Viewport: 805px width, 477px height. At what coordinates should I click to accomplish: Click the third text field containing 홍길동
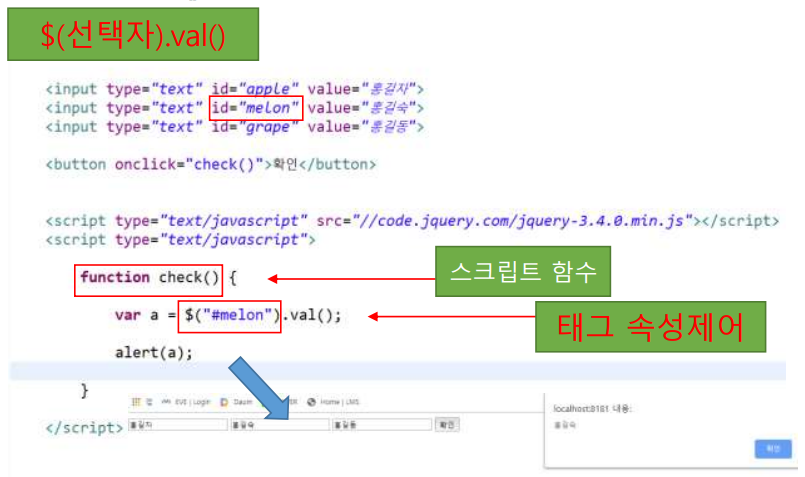pos(382,425)
